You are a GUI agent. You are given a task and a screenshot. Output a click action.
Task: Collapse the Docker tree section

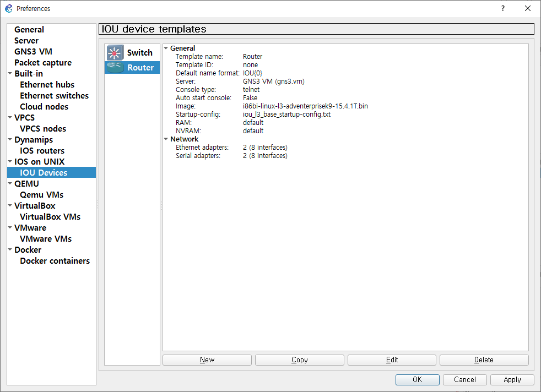[x=10, y=249]
